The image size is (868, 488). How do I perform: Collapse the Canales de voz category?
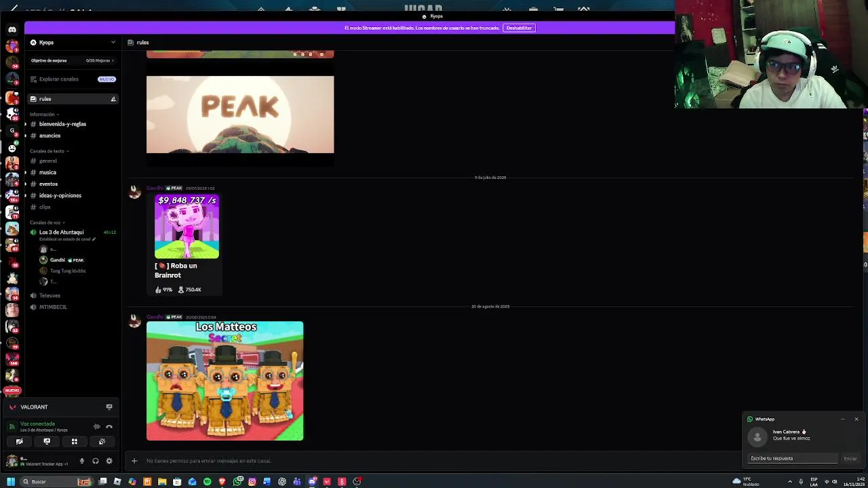pos(47,222)
